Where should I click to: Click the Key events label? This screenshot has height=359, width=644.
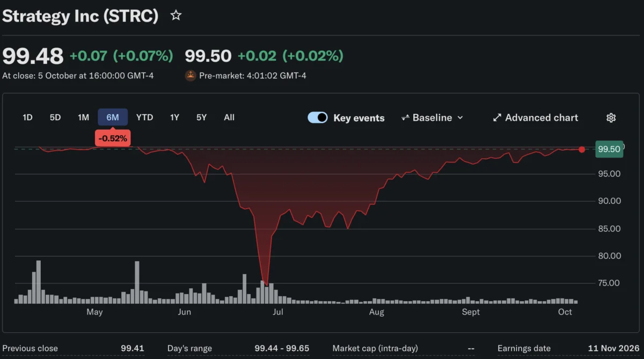coord(359,118)
